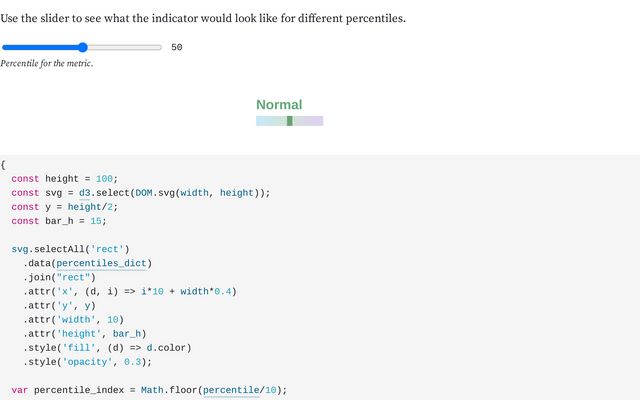Click the 'Math' reference in the code
Screen dimensions: 640x400
coord(154,389)
